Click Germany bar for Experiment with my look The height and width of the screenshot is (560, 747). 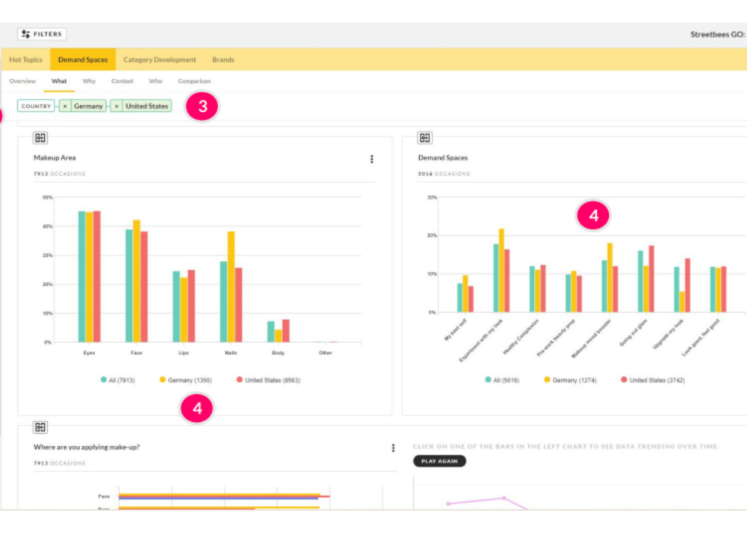pyautogui.click(x=501, y=270)
